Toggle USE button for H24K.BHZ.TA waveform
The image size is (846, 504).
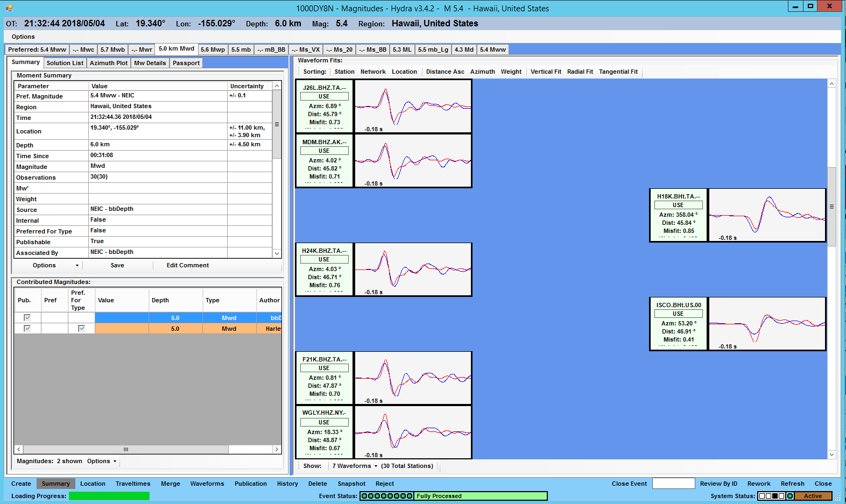click(x=324, y=259)
